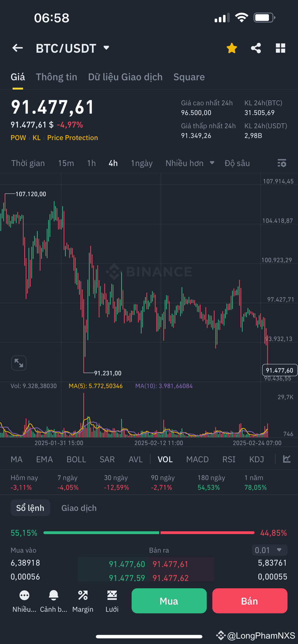Tap the KL tag link

pos(37,138)
